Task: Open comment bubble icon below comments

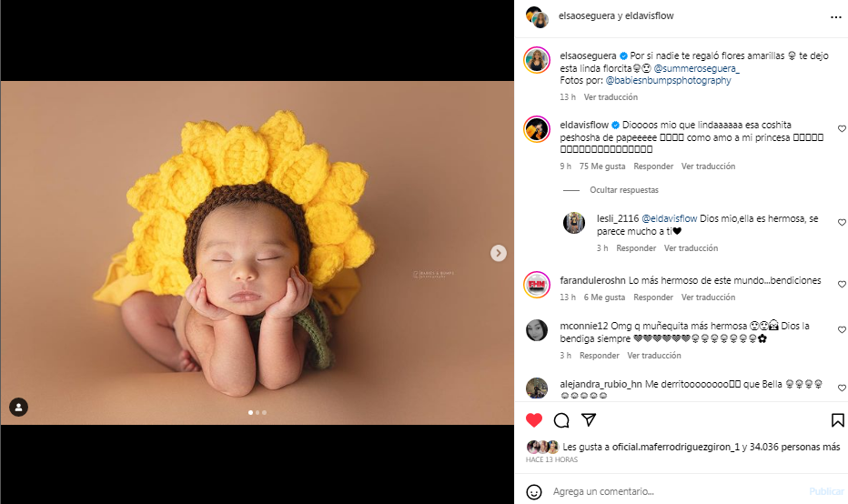Action: tap(561, 420)
